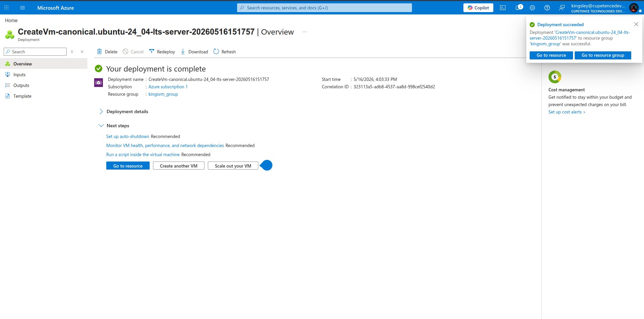Click the Deployment succeeded heading

pos(561,25)
